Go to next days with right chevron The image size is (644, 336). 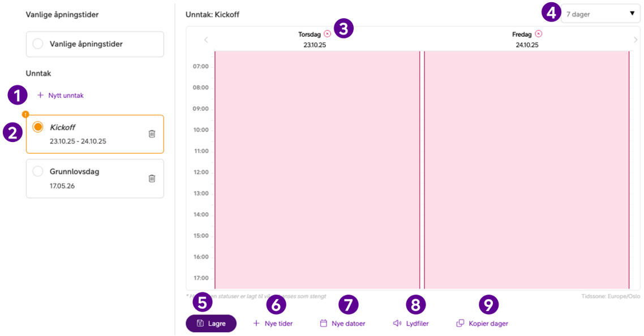[636, 40]
